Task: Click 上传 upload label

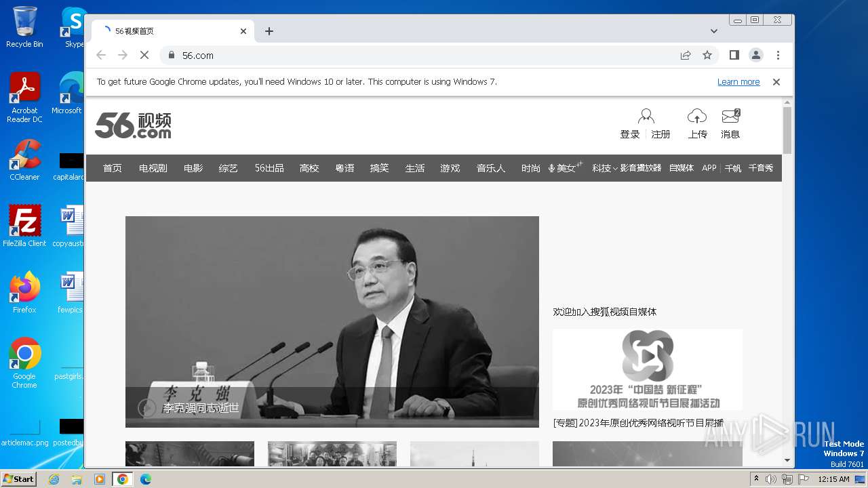Action: point(698,134)
